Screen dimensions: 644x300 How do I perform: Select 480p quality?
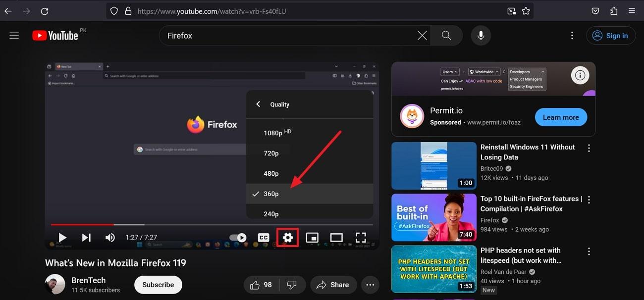pos(310,173)
